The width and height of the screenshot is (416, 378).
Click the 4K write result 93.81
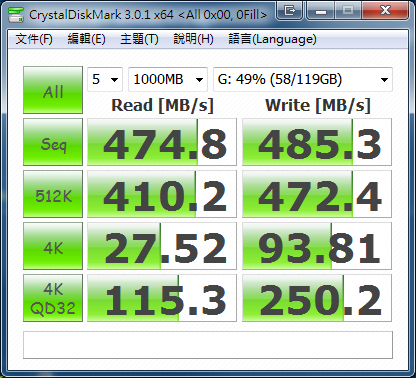coord(317,246)
